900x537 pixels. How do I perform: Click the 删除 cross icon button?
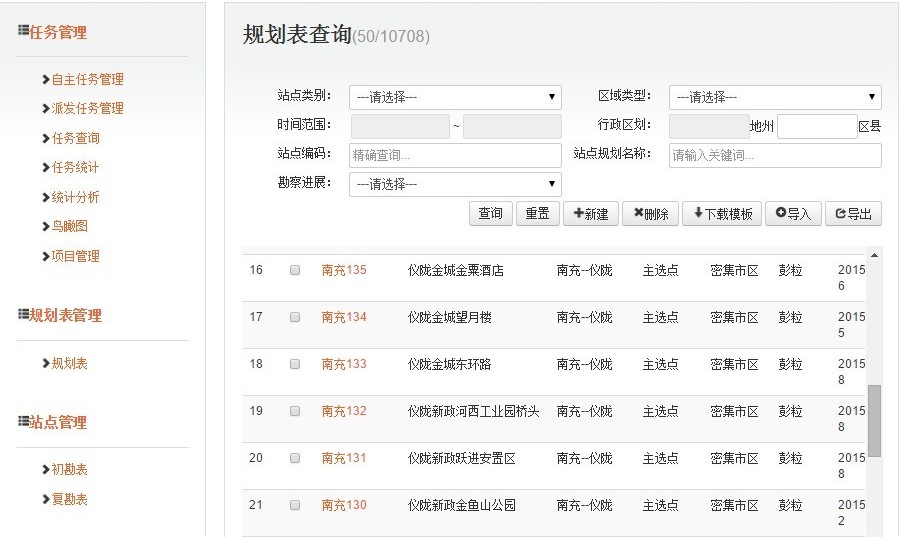(x=650, y=214)
